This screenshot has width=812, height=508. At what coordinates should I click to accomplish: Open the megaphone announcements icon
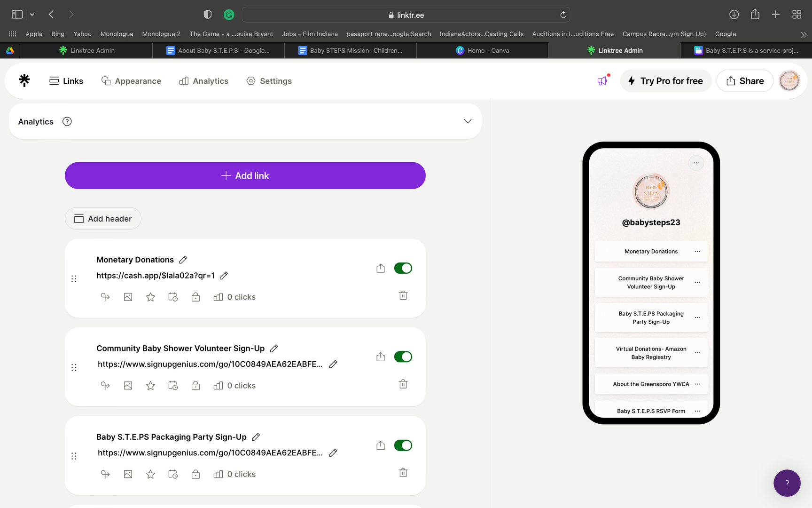coord(602,81)
